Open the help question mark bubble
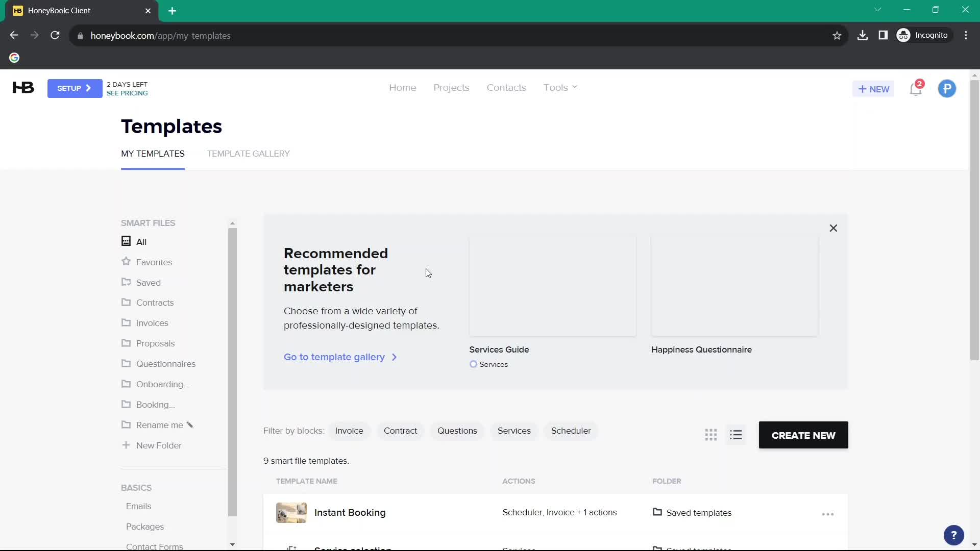The width and height of the screenshot is (980, 551). pyautogui.click(x=953, y=535)
